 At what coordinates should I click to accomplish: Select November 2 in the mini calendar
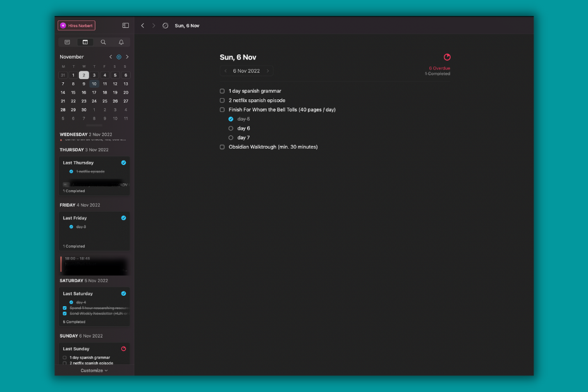tap(83, 75)
